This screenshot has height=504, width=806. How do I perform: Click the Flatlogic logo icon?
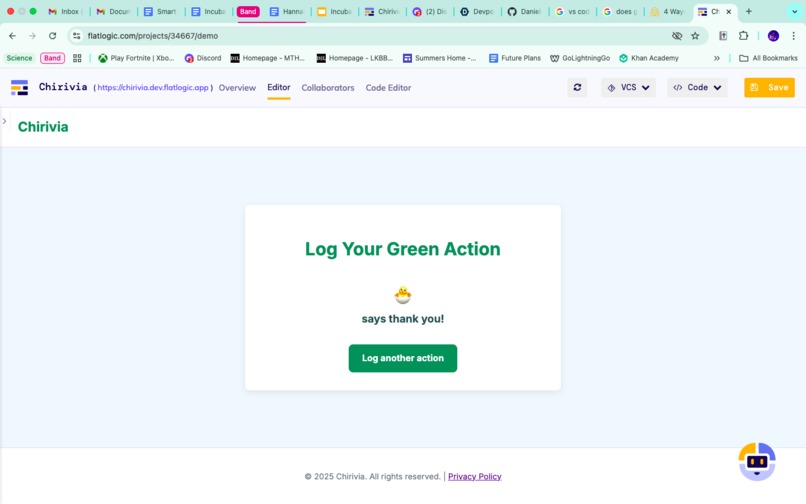[20, 87]
